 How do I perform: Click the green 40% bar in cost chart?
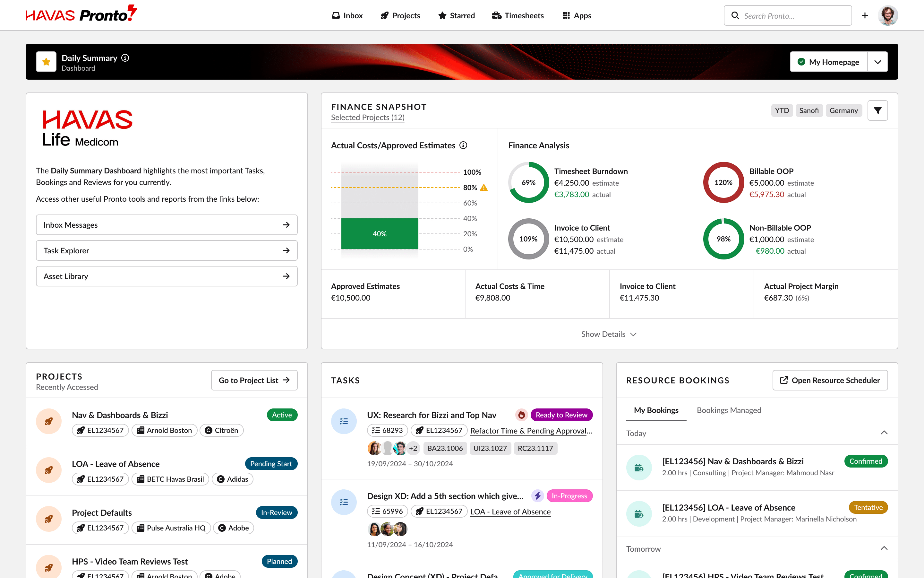[x=380, y=233]
